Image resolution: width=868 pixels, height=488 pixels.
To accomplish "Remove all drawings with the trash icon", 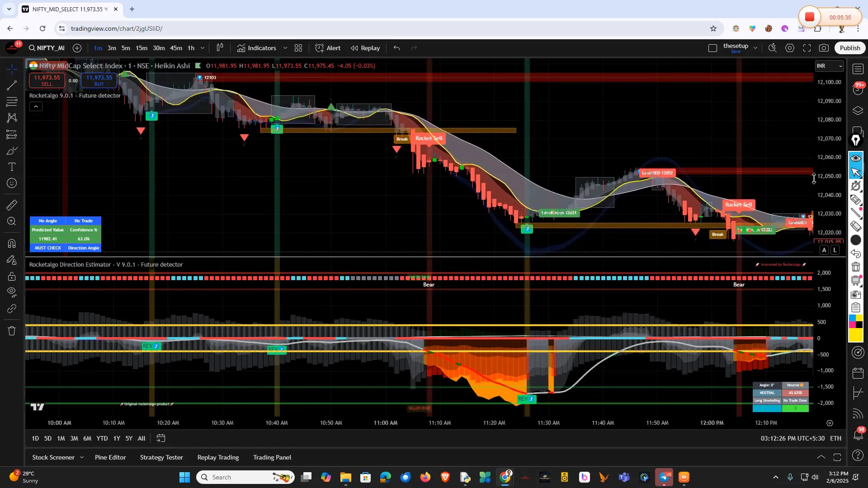I will (11, 331).
